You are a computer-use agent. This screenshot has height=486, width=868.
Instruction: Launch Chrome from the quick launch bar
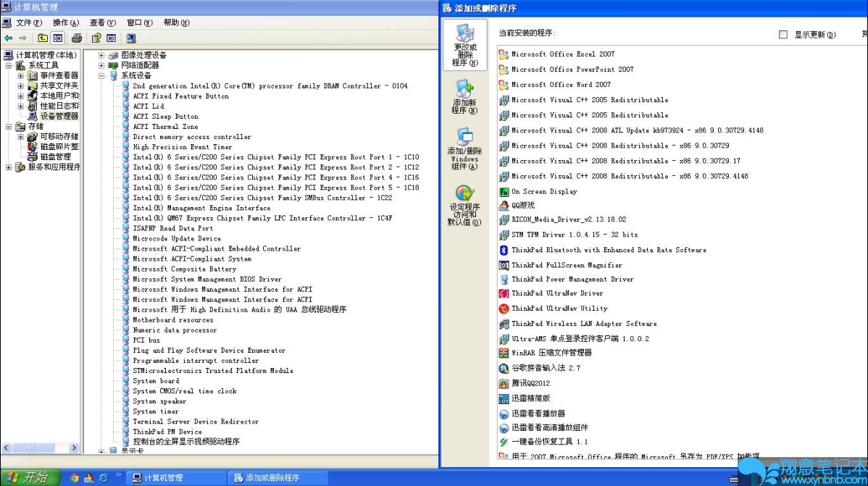click(x=74, y=478)
